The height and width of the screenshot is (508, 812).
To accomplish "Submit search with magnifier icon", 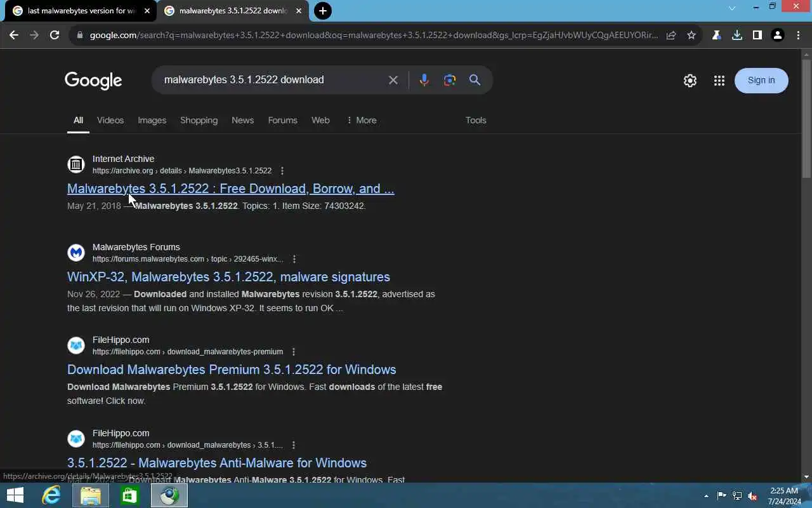I will click(475, 80).
